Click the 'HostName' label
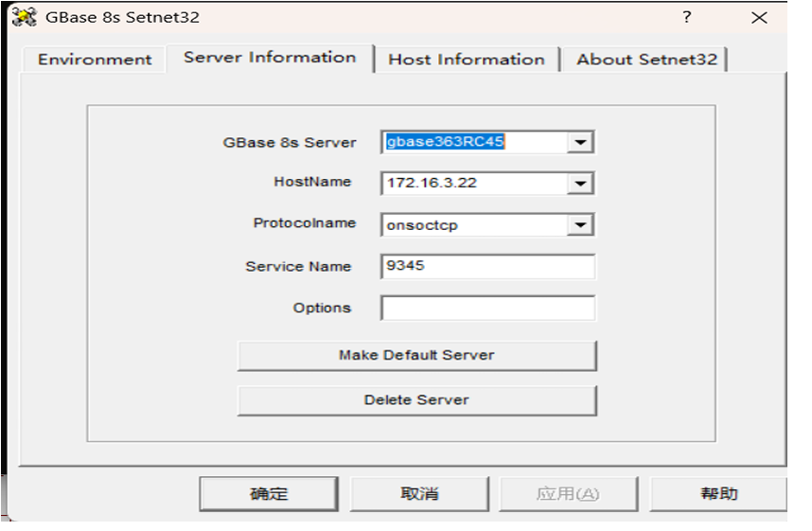Screen dimensions: 812x531 [x=312, y=182]
